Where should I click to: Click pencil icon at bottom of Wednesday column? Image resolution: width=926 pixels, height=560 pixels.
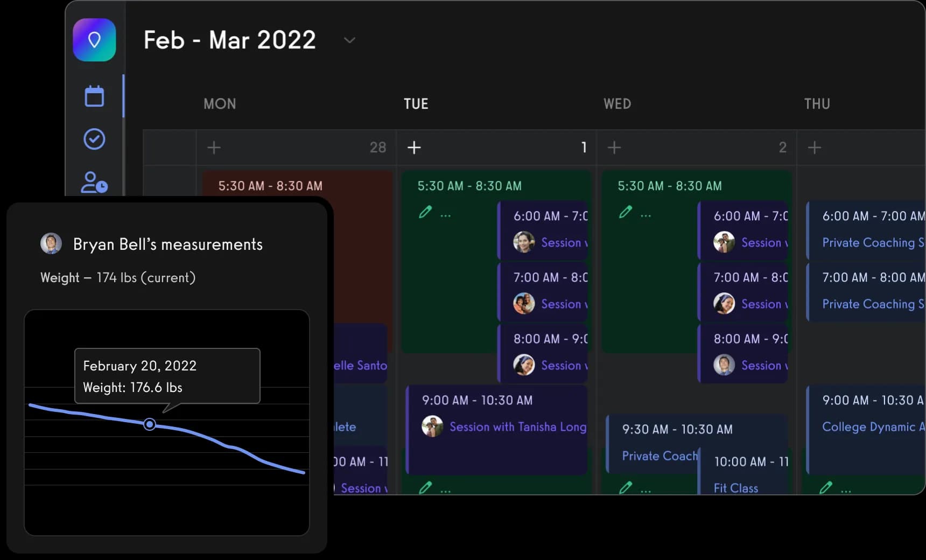click(626, 488)
